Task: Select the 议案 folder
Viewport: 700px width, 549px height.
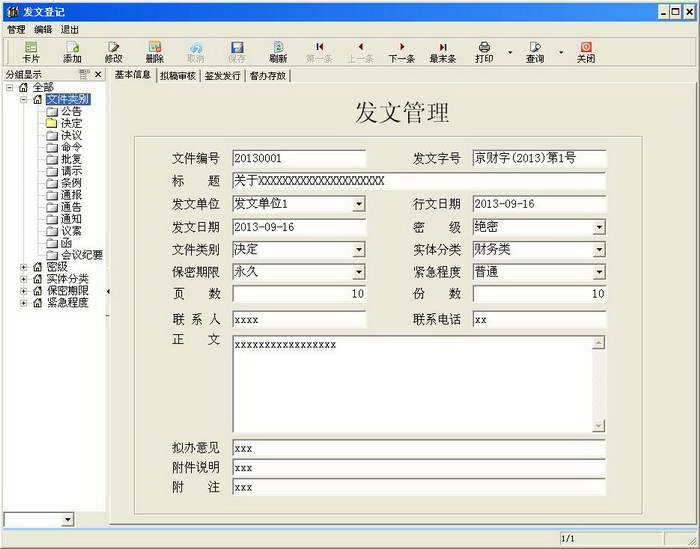Action: [x=64, y=231]
